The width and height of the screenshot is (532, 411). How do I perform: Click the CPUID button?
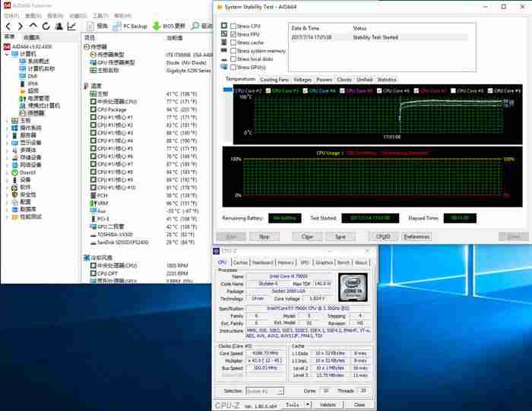tap(383, 237)
